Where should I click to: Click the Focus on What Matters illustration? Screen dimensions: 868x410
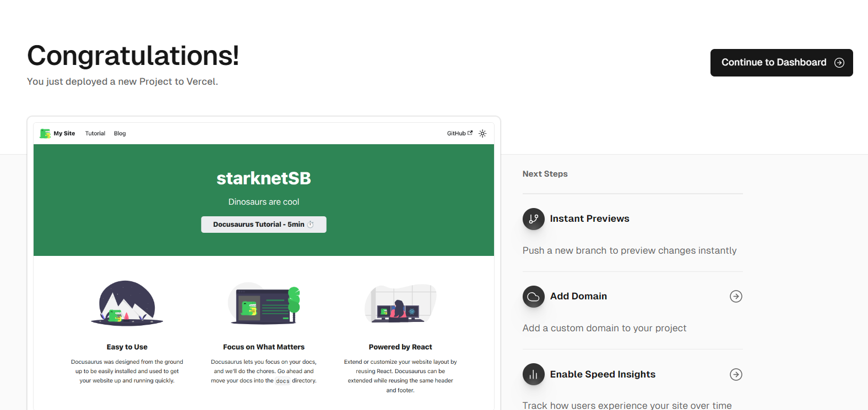tap(264, 303)
